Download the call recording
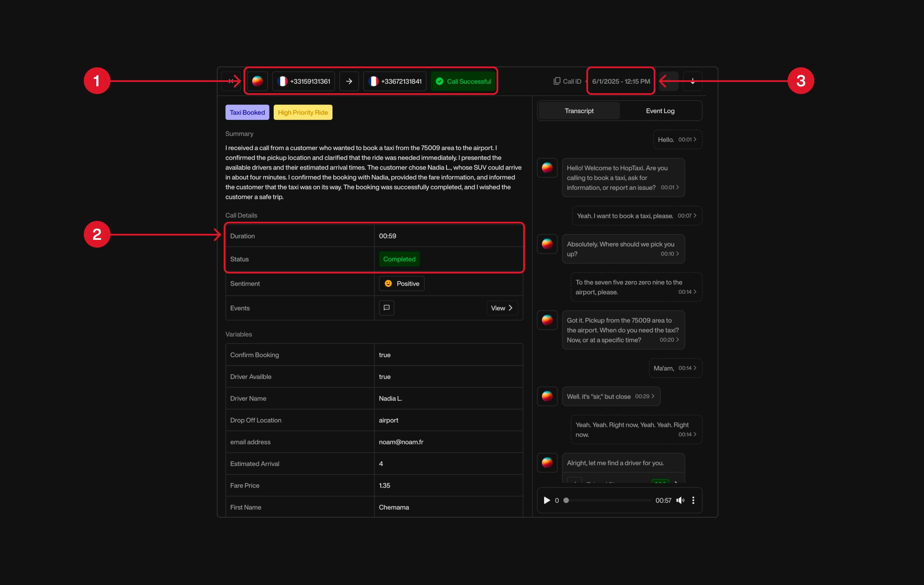The height and width of the screenshot is (585, 924). [x=693, y=81]
